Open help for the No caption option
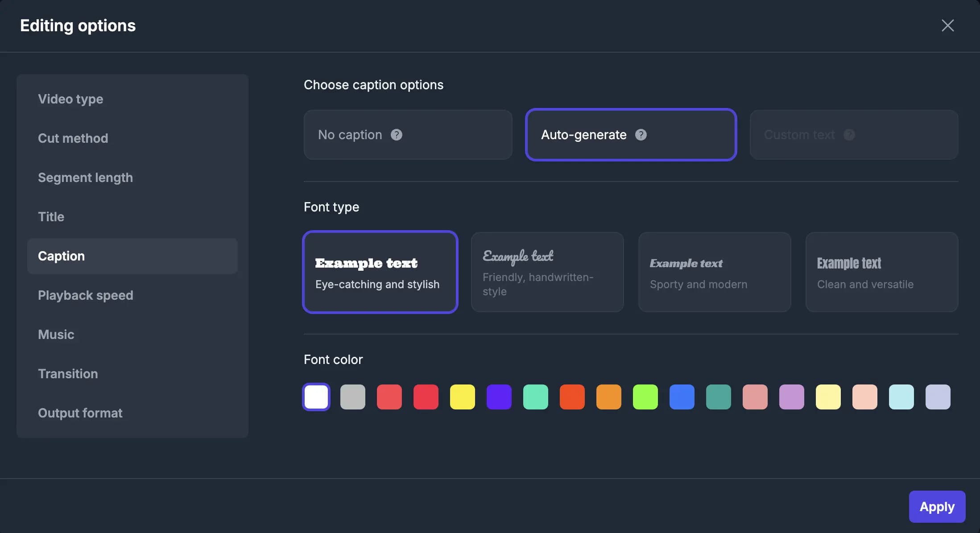This screenshot has height=533, width=980. (397, 134)
